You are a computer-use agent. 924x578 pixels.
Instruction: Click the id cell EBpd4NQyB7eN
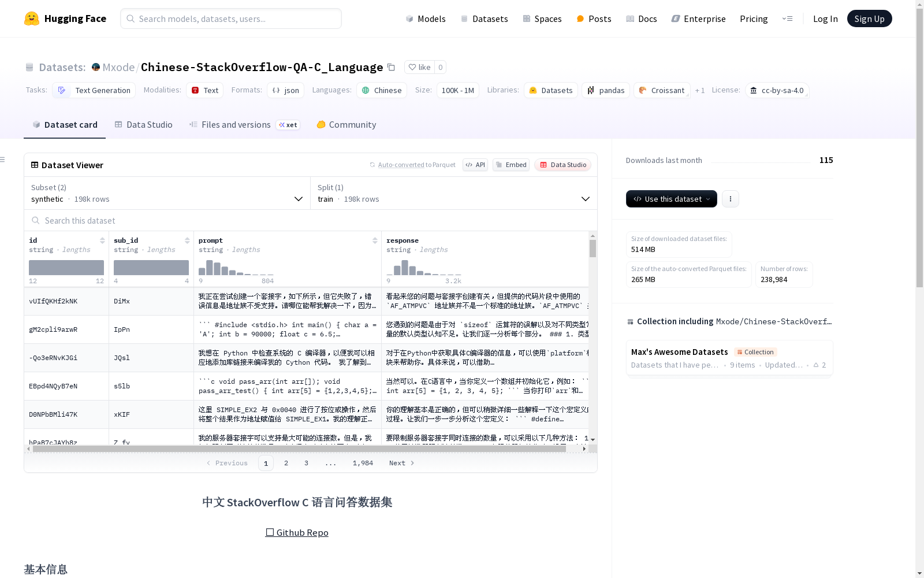tap(66, 386)
